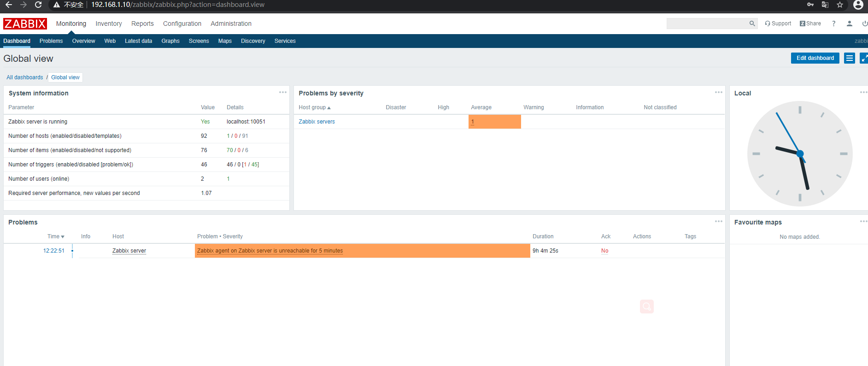
Task: Click the localhost:10051 details value
Action: [246, 122]
